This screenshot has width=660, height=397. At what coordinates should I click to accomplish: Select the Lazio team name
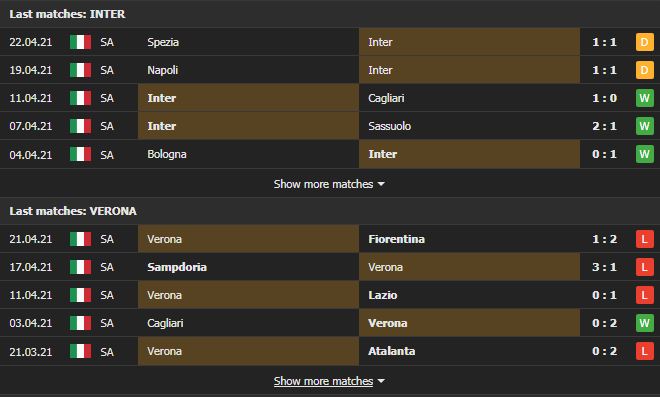383,295
